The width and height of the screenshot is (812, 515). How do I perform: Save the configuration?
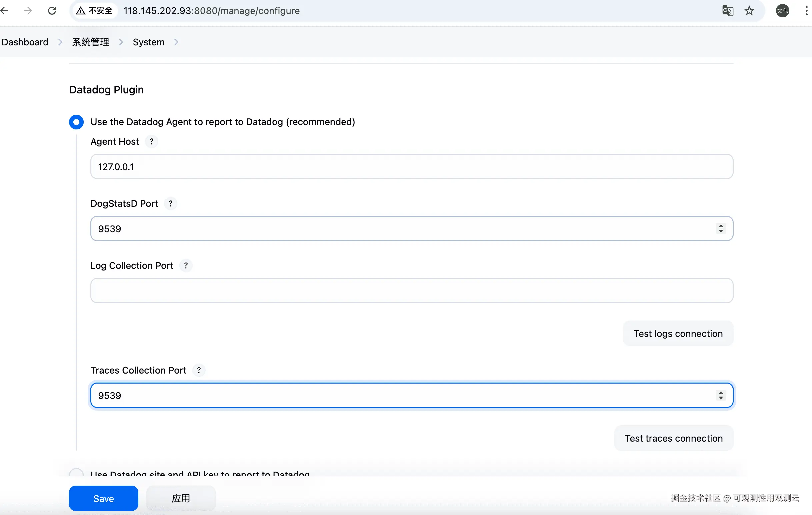104,498
